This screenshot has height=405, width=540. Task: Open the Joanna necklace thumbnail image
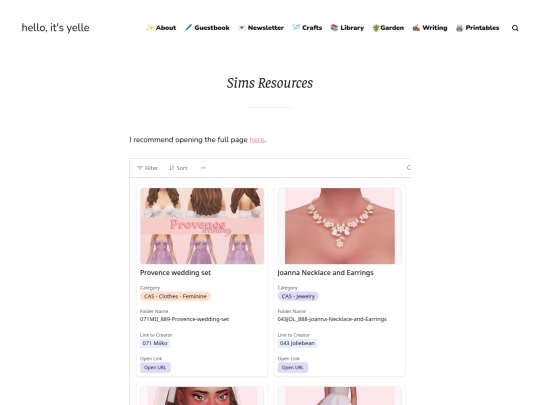pyautogui.click(x=340, y=226)
